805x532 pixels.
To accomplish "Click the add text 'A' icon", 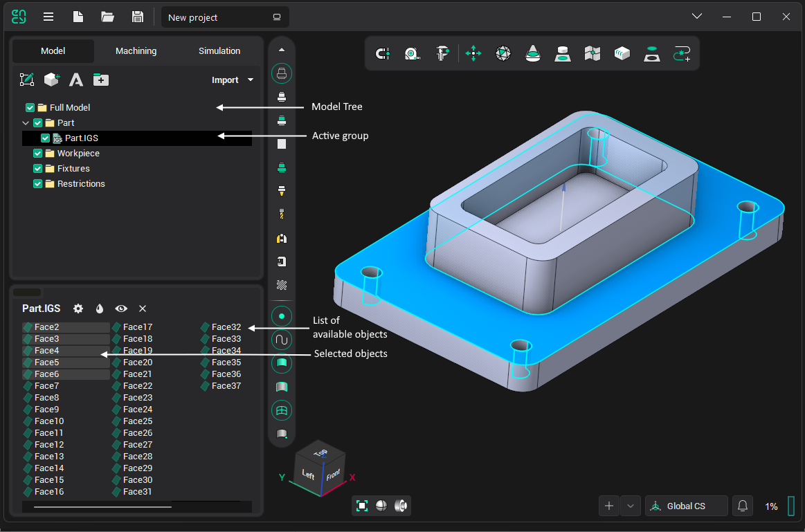I will tap(76, 80).
